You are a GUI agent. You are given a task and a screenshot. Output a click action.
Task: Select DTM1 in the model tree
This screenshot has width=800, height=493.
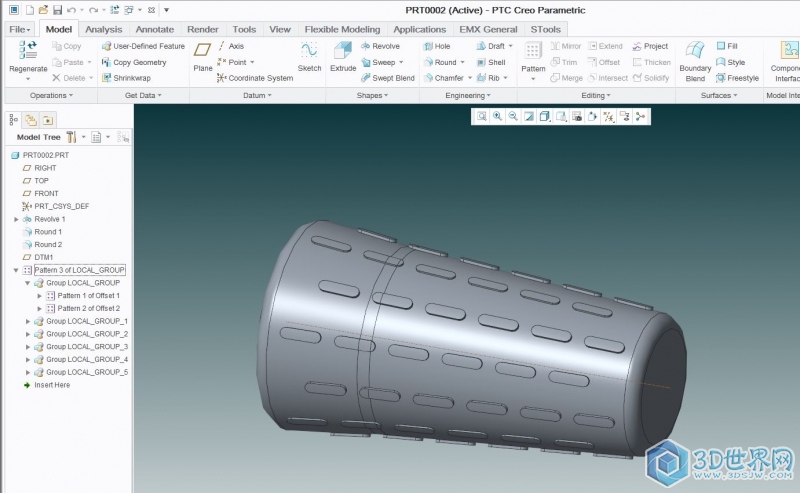(x=43, y=257)
